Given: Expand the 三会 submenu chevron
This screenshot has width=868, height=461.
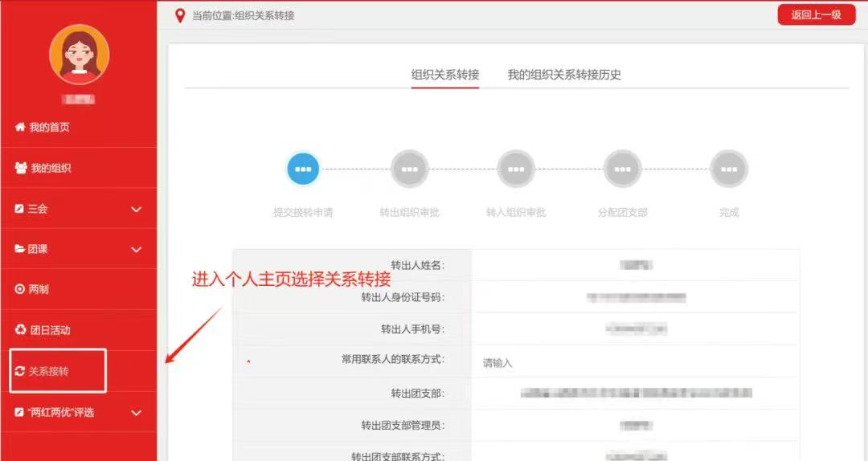Looking at the screenshot, I should (136, 209).
